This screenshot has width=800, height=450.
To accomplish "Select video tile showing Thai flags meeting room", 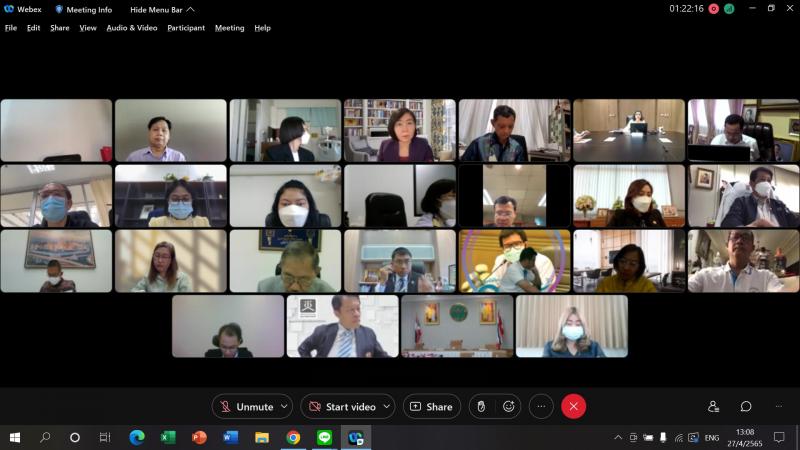I will tap(457, 327).
